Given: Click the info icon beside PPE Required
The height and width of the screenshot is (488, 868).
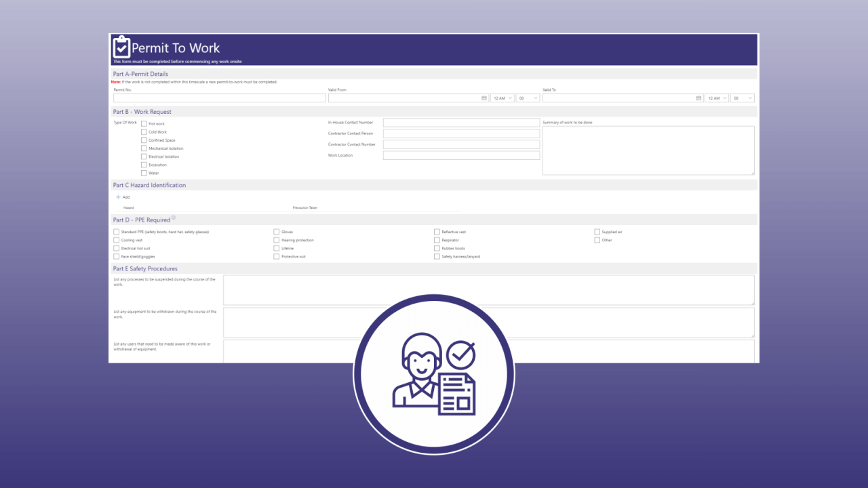Looking at the screenshot, I should pyautogui.click(x=174, y=218).
